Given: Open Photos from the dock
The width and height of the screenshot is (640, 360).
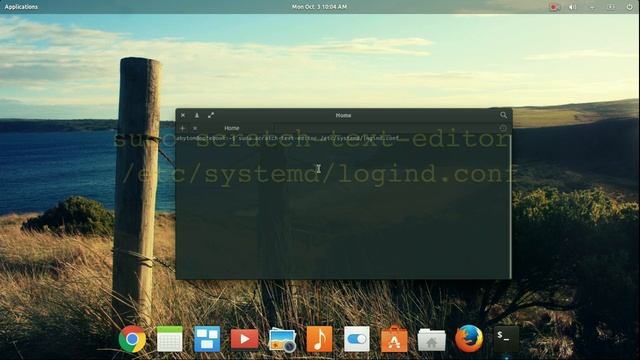Looking at the screenshot, I should pyautogui.click(x=282, y=340).
